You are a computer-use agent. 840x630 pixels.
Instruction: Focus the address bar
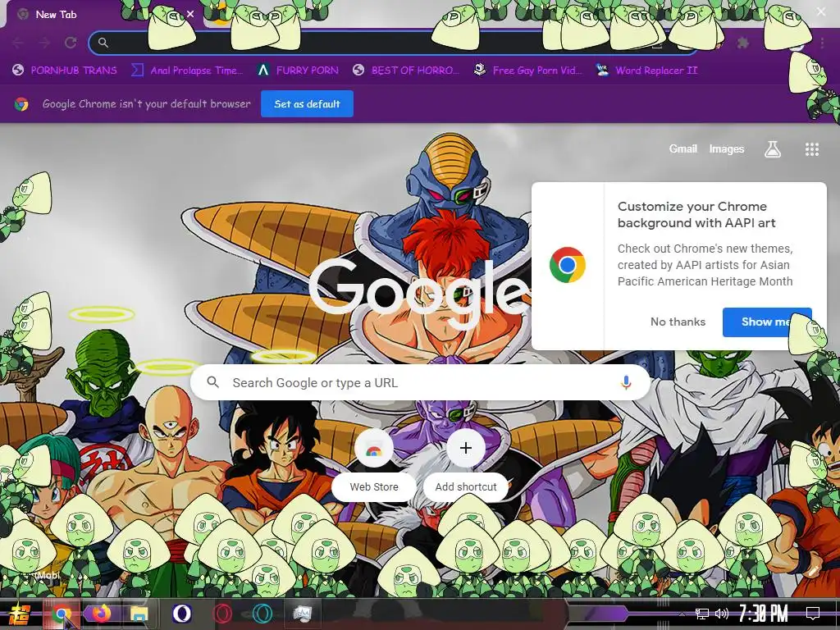pyautogui.click(x=394, y=43)
